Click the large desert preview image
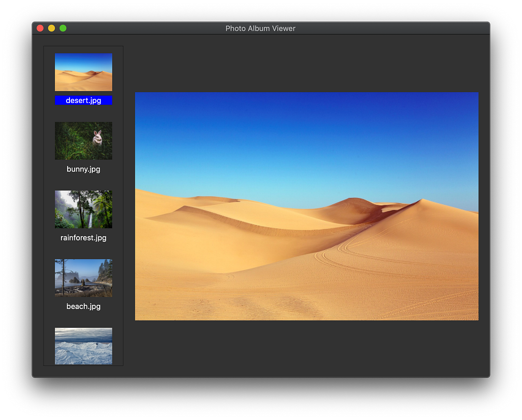Viewport: 522px width, 420px height. (x=307, y=206)
